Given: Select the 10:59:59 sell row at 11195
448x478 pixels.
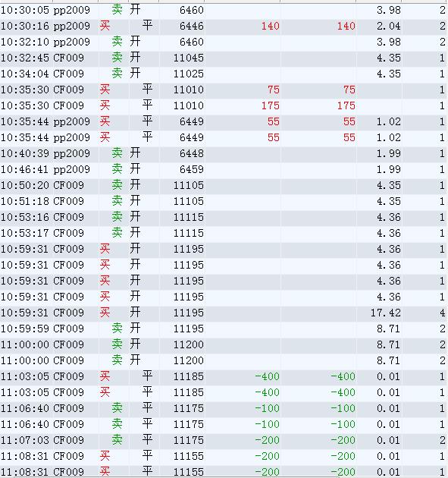Looking at the screenshot, I should point(224,329).
